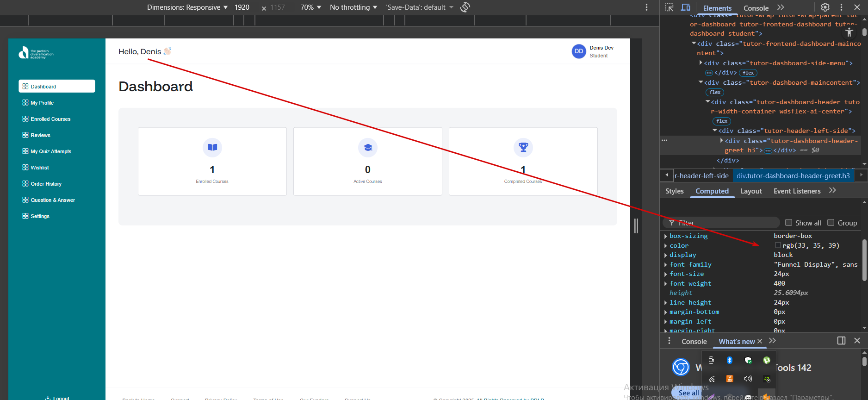Show more style pane tabs
868x400 pixels.
pyautogui.click(x=832, y=190)
